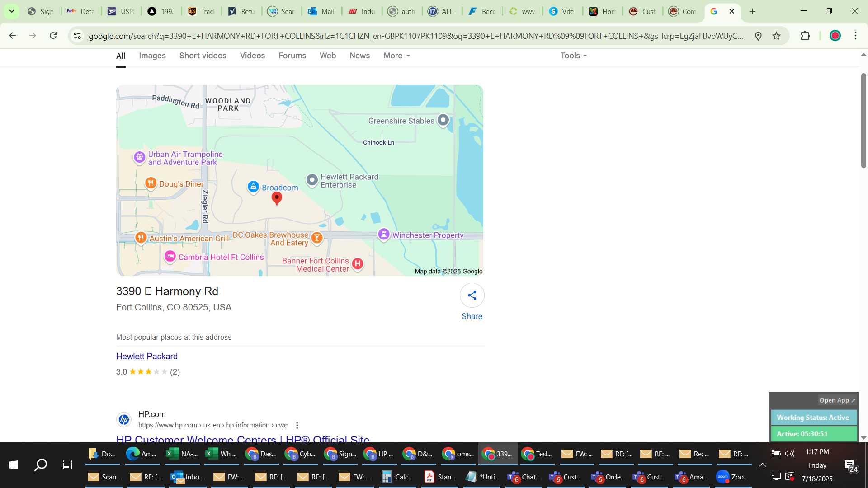Go back to the previous page
The width and height of the screenshot is (868, 488).
tap(13, 36)
